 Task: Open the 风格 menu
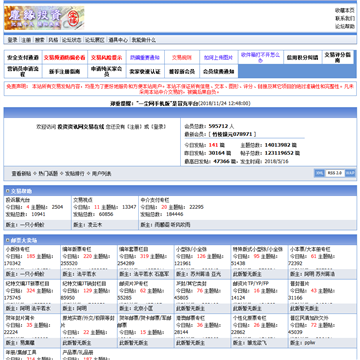tap(53, 40)
